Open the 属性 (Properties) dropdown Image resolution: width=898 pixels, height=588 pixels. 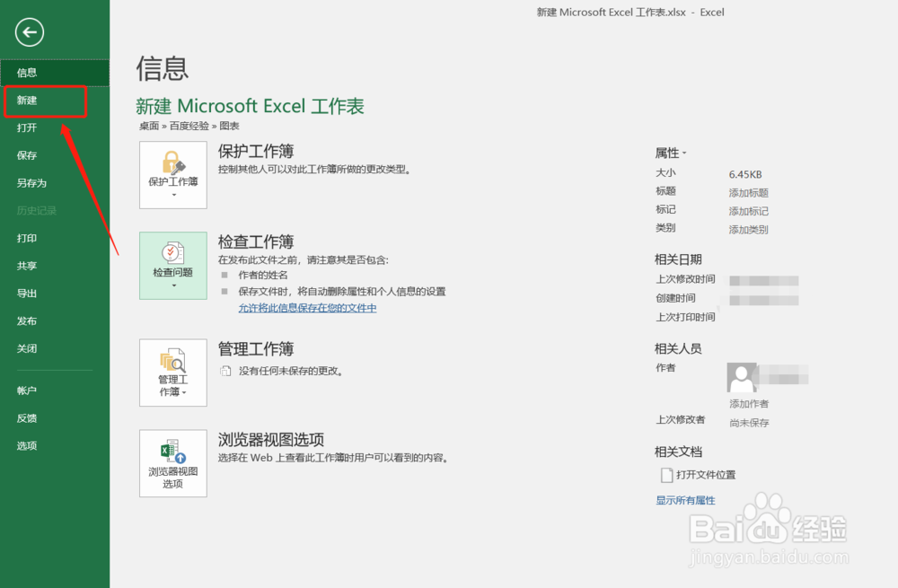coord(673,152)
